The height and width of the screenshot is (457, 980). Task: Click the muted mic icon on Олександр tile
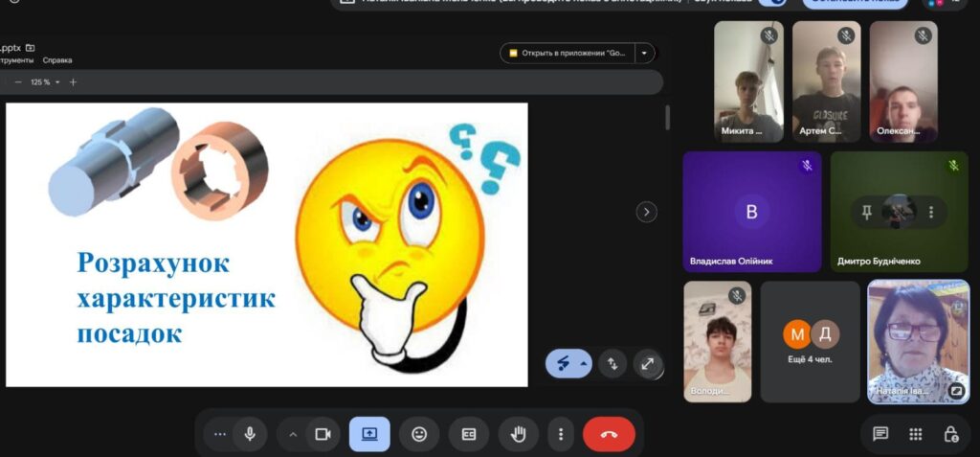pyautogui.click(x=924, y=35)
